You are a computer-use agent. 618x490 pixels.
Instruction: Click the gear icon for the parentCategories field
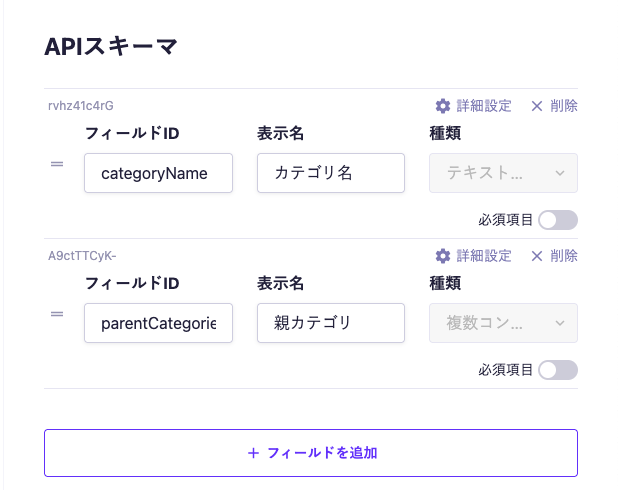tap(443, 256)
